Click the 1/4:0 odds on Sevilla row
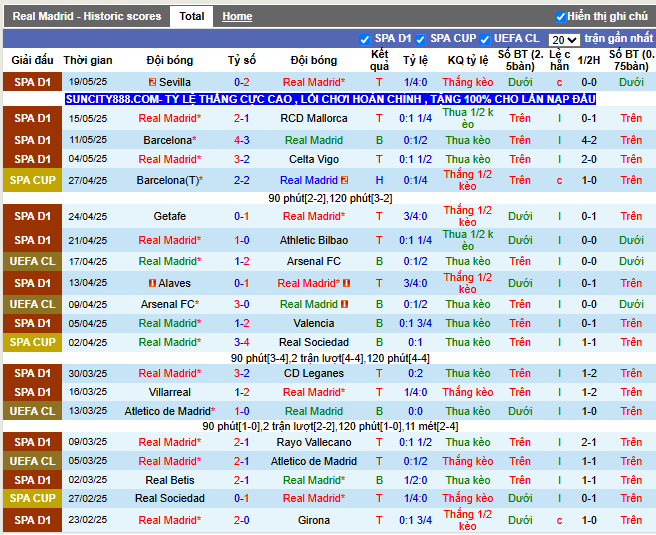Image resolution: width=656 pixels, height=535 pixels. point(415,82)
